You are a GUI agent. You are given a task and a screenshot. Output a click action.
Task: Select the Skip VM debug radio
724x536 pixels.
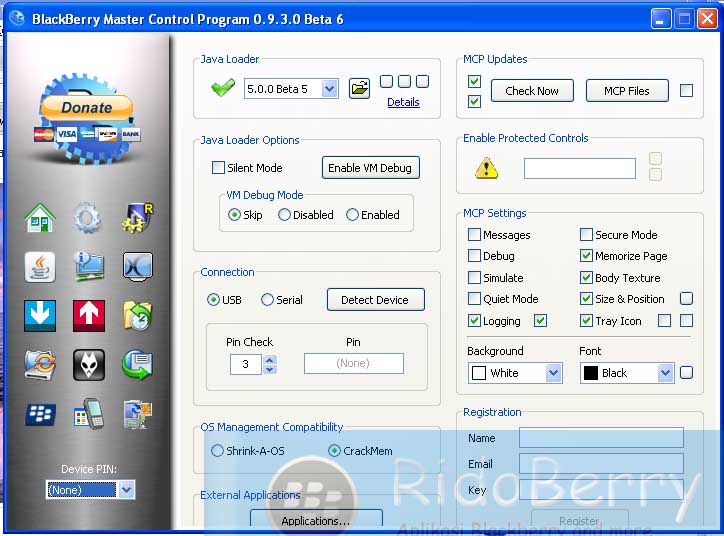click(x=235, y=215)
